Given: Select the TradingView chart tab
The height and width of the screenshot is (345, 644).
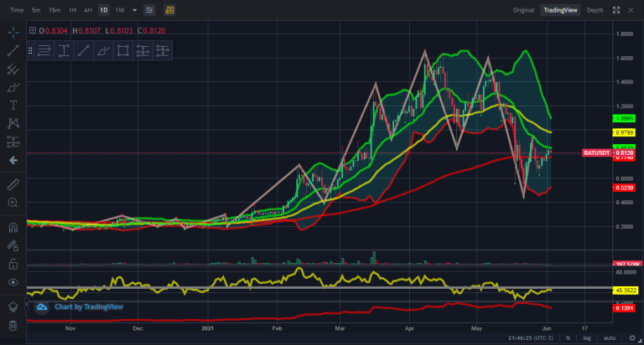Looking at the screenshot, I should [x=560, y=10].
